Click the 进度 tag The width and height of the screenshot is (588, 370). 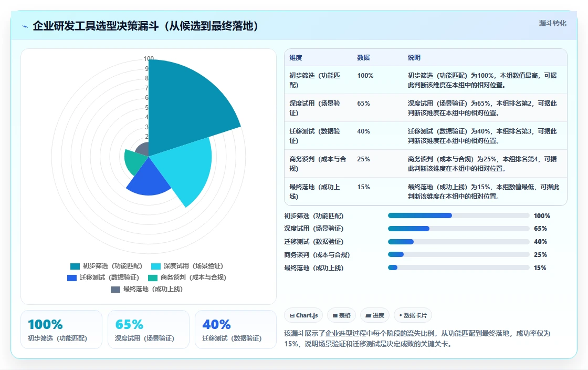pyautogui.click(x=375, y=315)
